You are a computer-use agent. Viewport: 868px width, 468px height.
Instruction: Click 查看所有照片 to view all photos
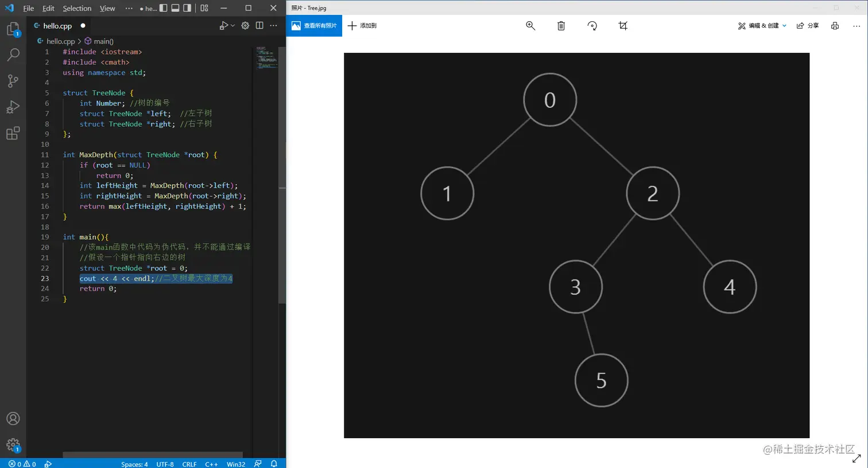(314, 26)
